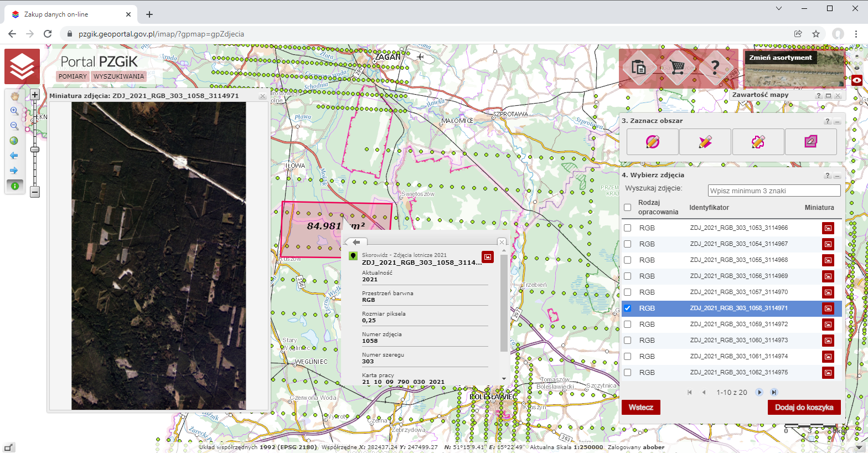The height and width of the screenshot is (453, 868).
Task: Switch to the POMIARY tab
Action: pos(73,76)
